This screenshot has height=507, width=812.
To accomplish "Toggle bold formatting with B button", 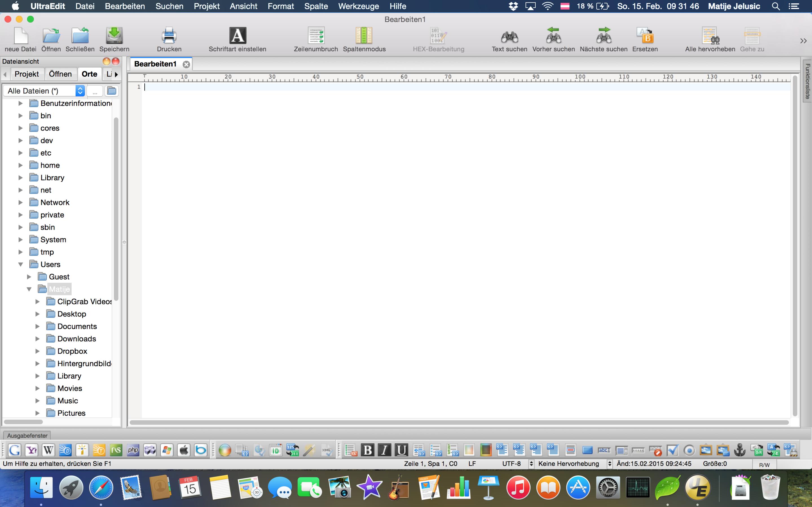I will click(368, 450).
